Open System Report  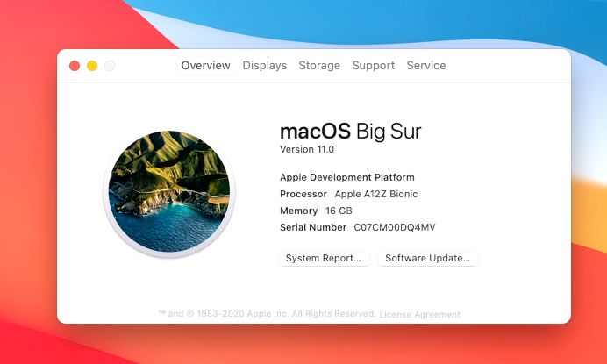324,258
